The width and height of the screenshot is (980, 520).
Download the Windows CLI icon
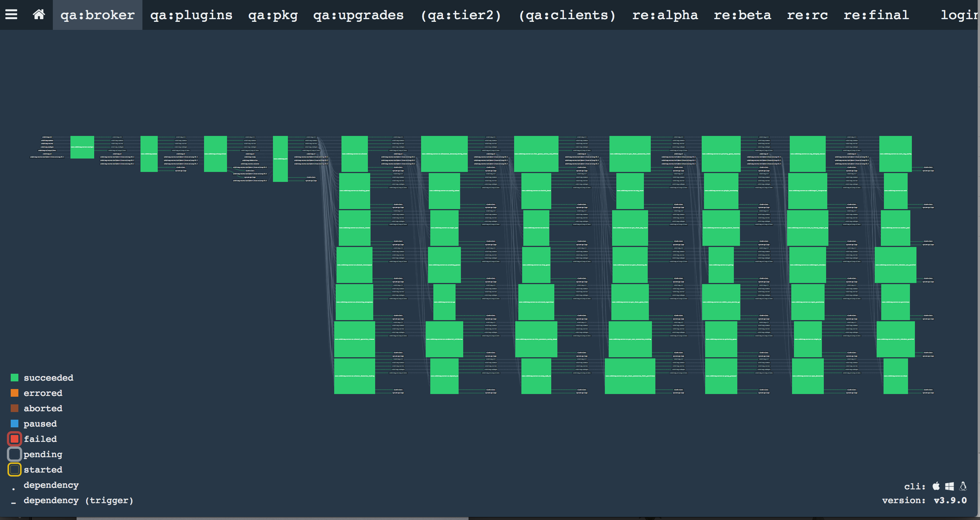[949, 486]
